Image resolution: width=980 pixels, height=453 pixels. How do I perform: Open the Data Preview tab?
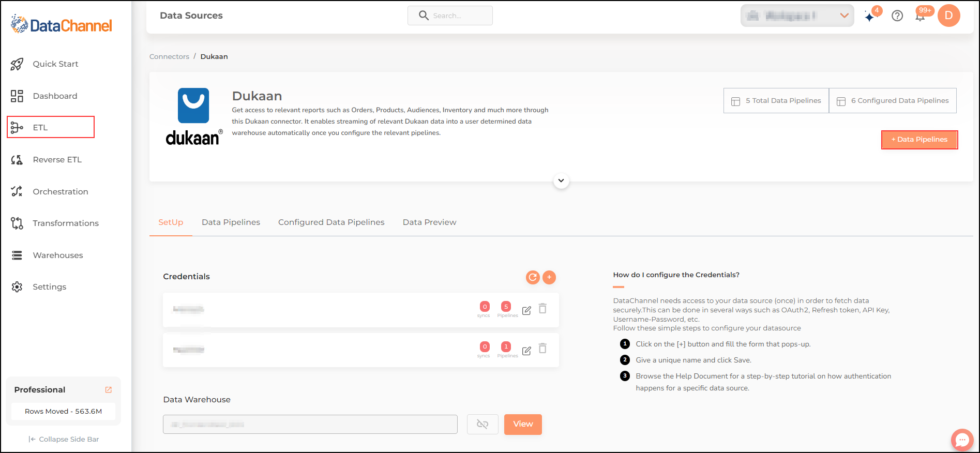[429, 222]
